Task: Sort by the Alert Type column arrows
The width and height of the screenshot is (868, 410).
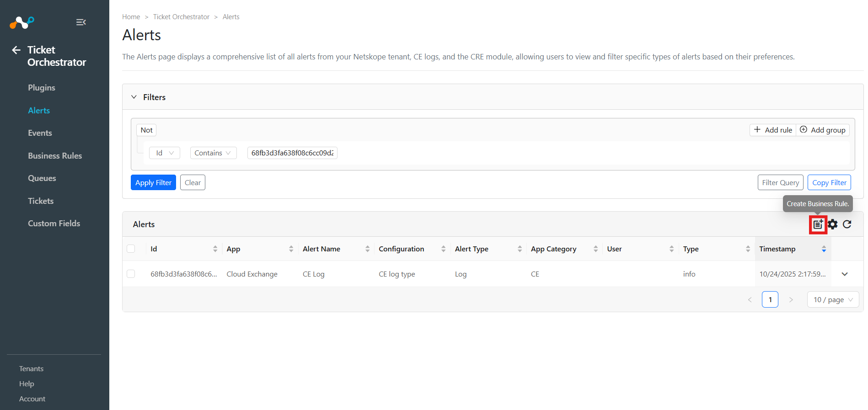Action: click(520, 249)
